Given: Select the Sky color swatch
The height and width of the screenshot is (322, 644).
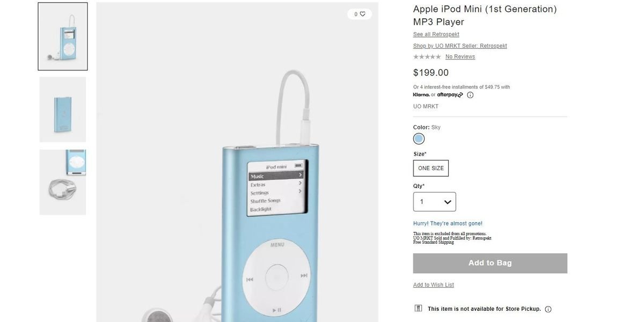Looking at the screenshot, I should coord(419,139).
